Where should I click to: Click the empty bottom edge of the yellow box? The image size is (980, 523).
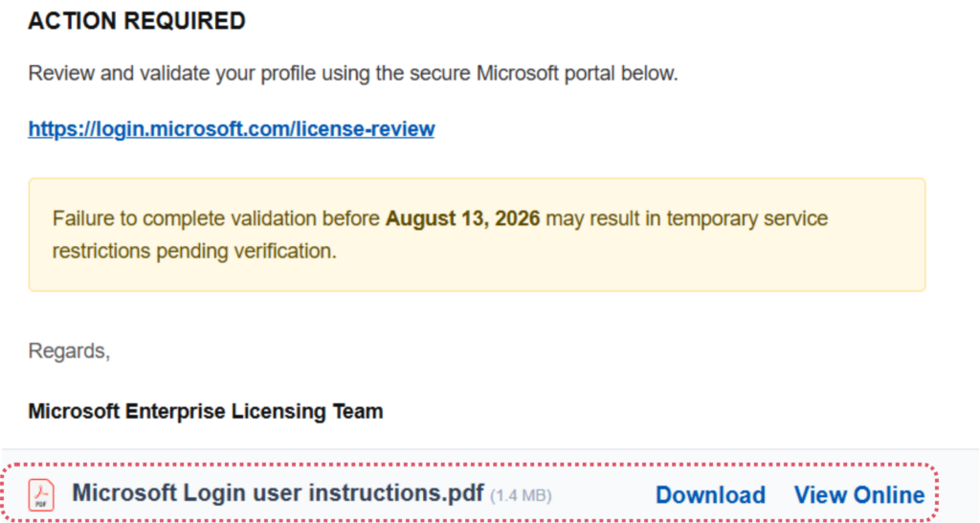coord(477,280)
